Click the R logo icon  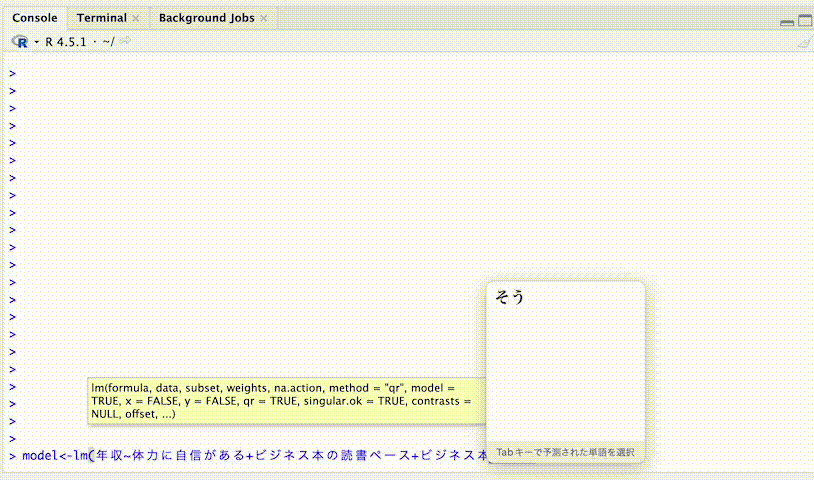[x=19, y=42]
